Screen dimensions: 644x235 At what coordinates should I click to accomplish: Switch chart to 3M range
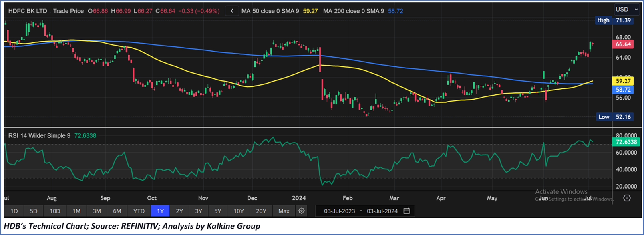(x=97, y=211)
